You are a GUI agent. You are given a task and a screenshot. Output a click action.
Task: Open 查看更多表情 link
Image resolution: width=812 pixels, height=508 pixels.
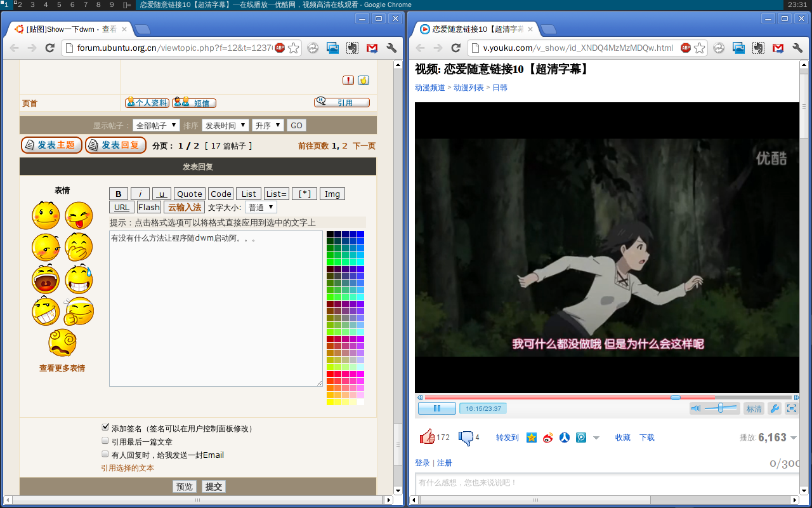tap(62, 368)
